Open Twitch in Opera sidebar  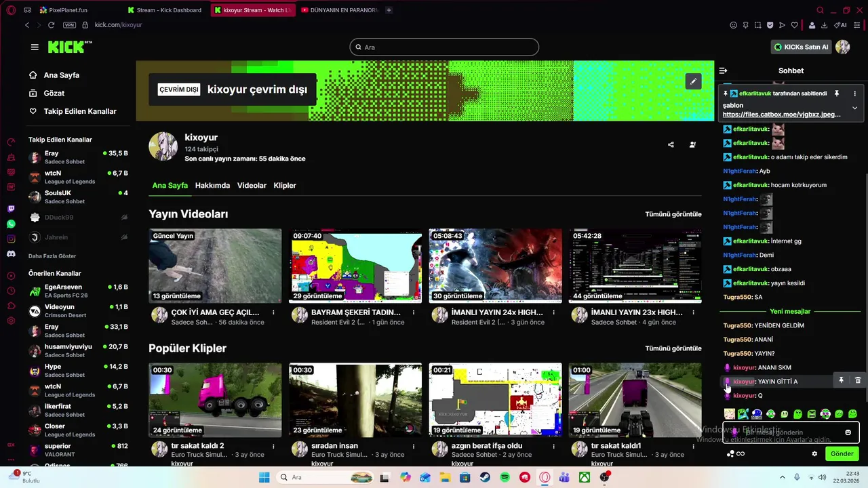click(x=11, y=209)
